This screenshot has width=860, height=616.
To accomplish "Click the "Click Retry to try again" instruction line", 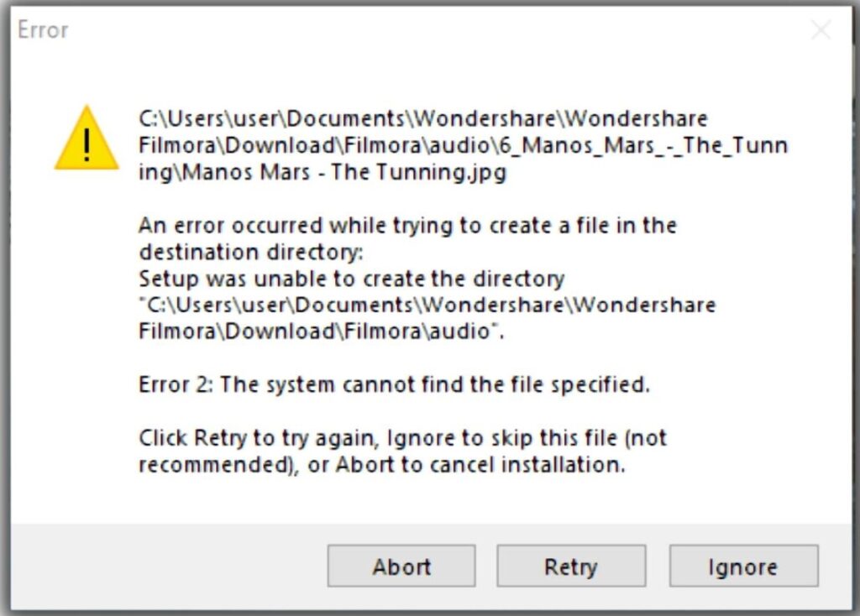I will (x=402, y=438).
